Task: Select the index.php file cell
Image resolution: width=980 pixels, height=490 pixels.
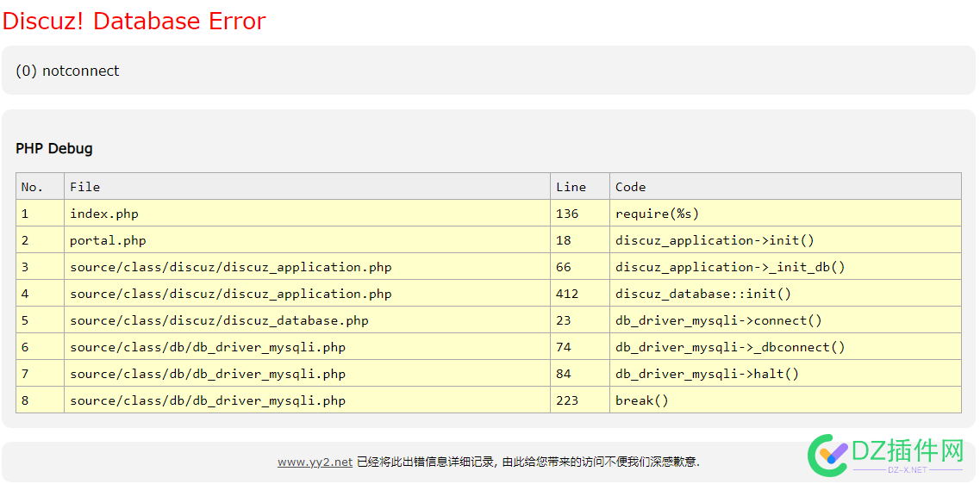Action: coord(307,214)
